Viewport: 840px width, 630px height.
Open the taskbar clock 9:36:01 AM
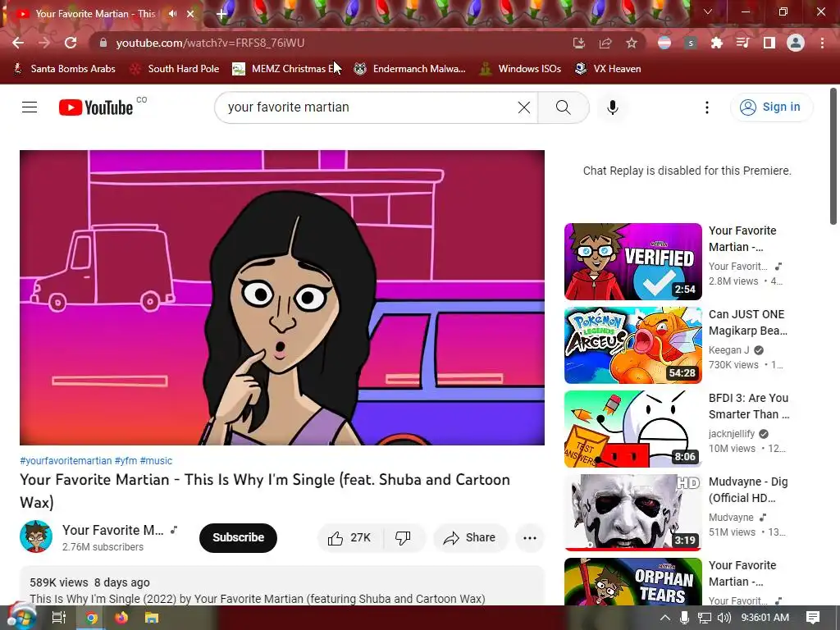click(765, 618)
